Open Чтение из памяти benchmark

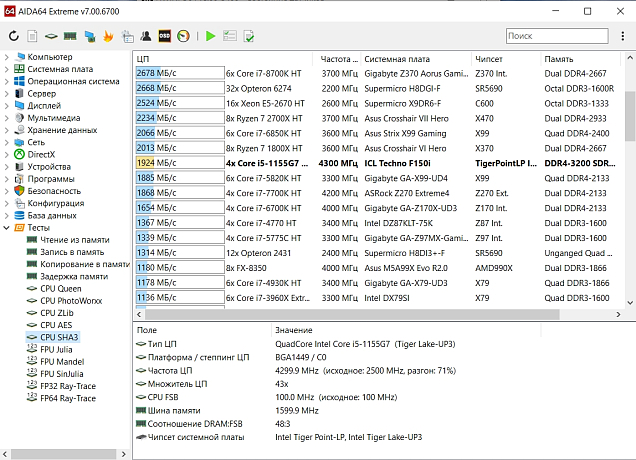pyautogui.click(x=74, y=240)
